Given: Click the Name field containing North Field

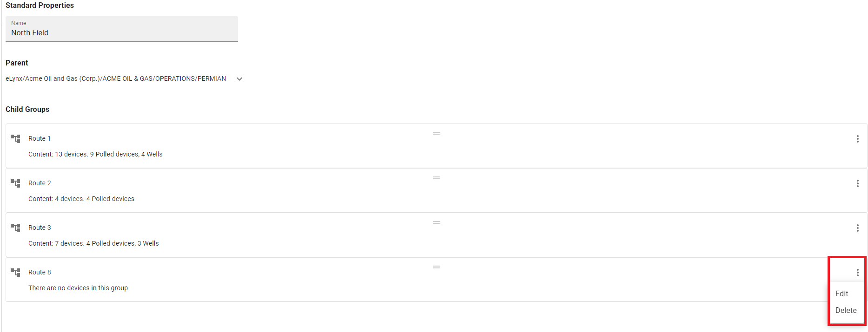Looking at the screenshot, I should pyautogui.click(x=122, y=29).
